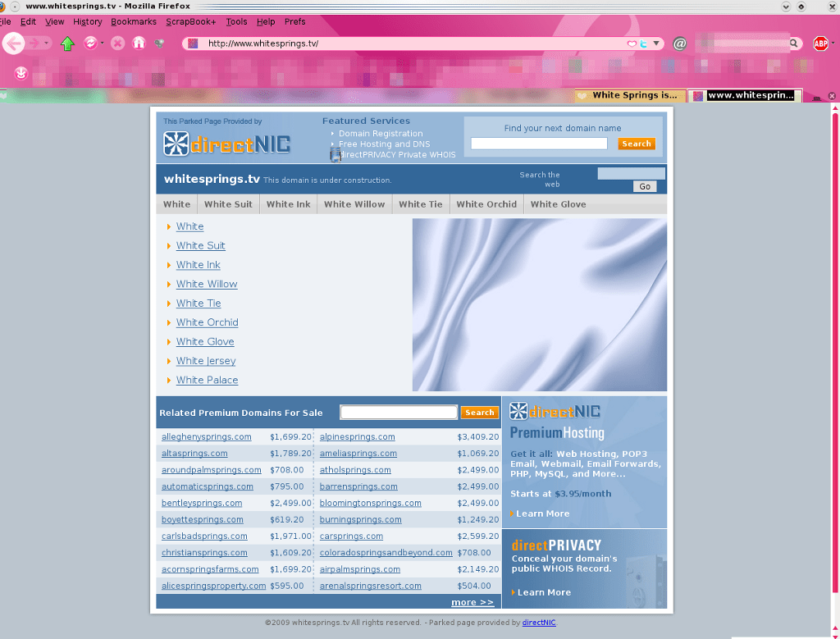The height and width of the screenshot is (639, 840).
Task: Click the orange Search button for domain names
Action: pos(637,144)
